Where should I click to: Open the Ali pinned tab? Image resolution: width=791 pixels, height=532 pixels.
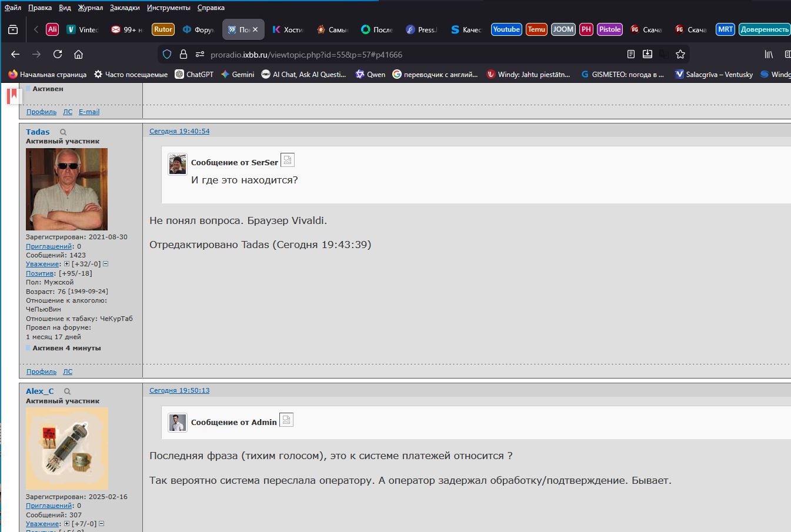pos(52,29)
